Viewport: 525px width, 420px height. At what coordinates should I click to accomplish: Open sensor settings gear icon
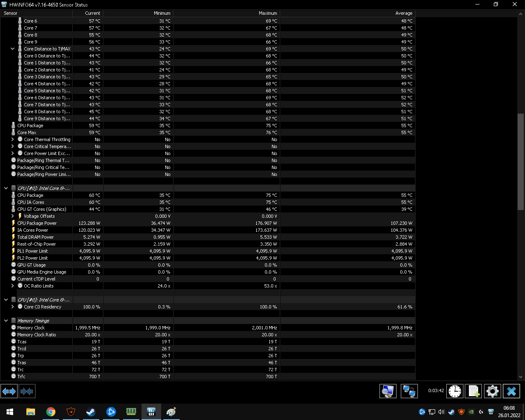[x=492, y=391]
